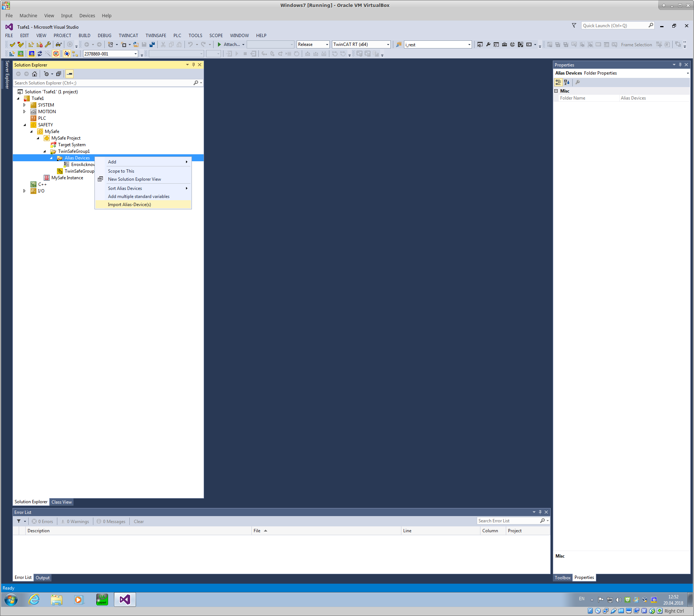
Task: Switch to the Output tab
Action: pos(43,578)
